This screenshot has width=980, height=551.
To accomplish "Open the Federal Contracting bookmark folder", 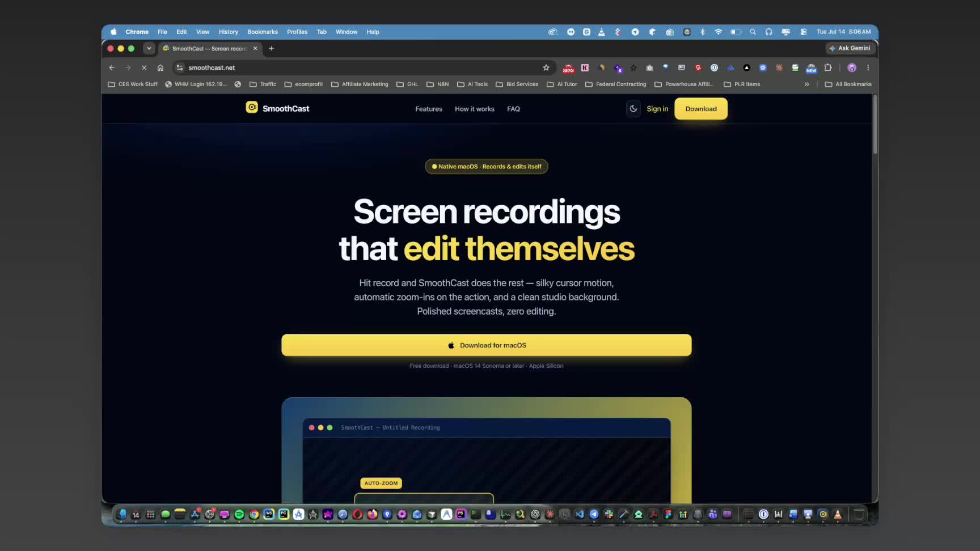I will click(615, 84).
